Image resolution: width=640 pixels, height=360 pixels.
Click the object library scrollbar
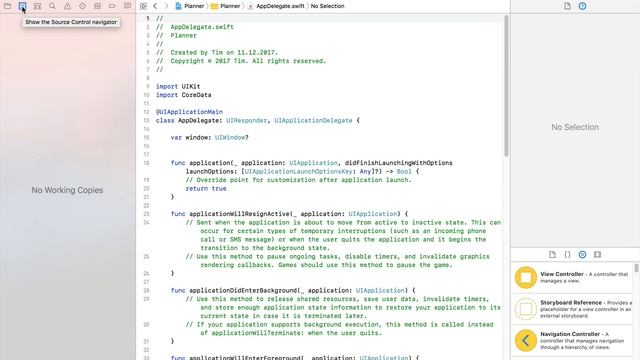tap(636, 268)
